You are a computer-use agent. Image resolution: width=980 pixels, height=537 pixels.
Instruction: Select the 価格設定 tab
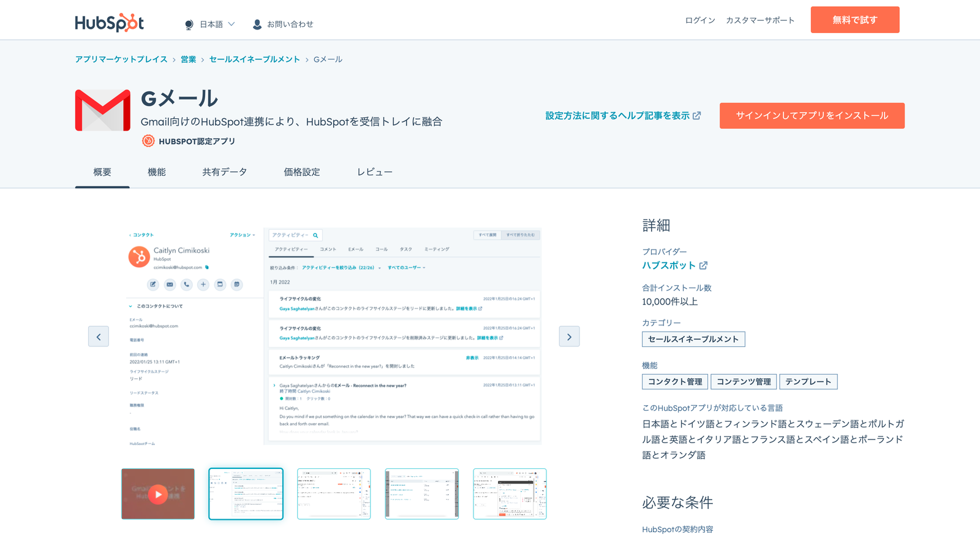(x=302, y=172)
